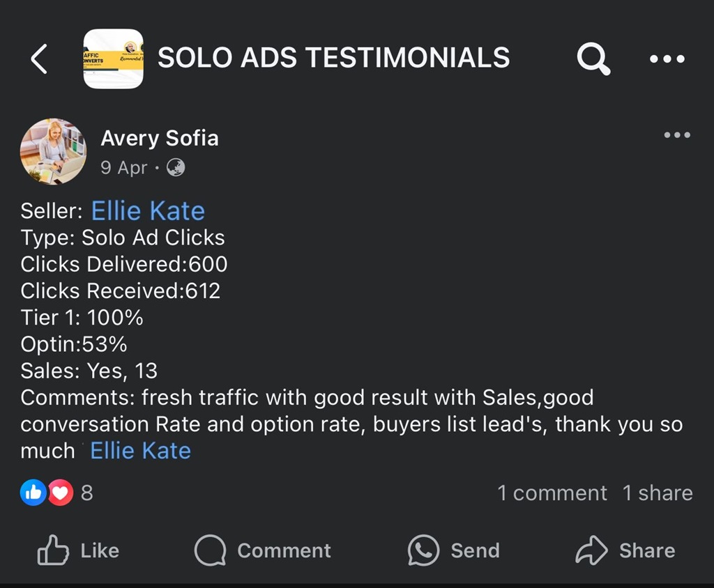714x588 pixels.
Task: Tap the Ellie Kate mention after comments
Action: coord(140,451)
